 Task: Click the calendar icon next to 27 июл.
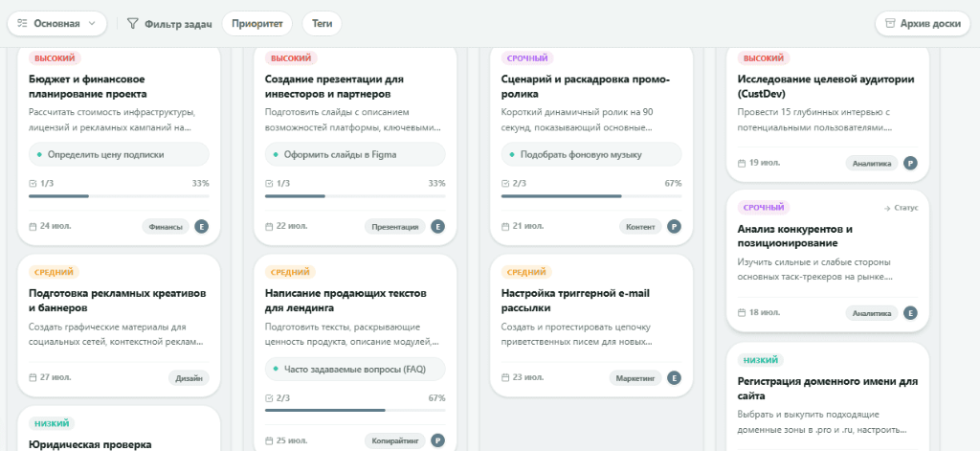point(33,377)
